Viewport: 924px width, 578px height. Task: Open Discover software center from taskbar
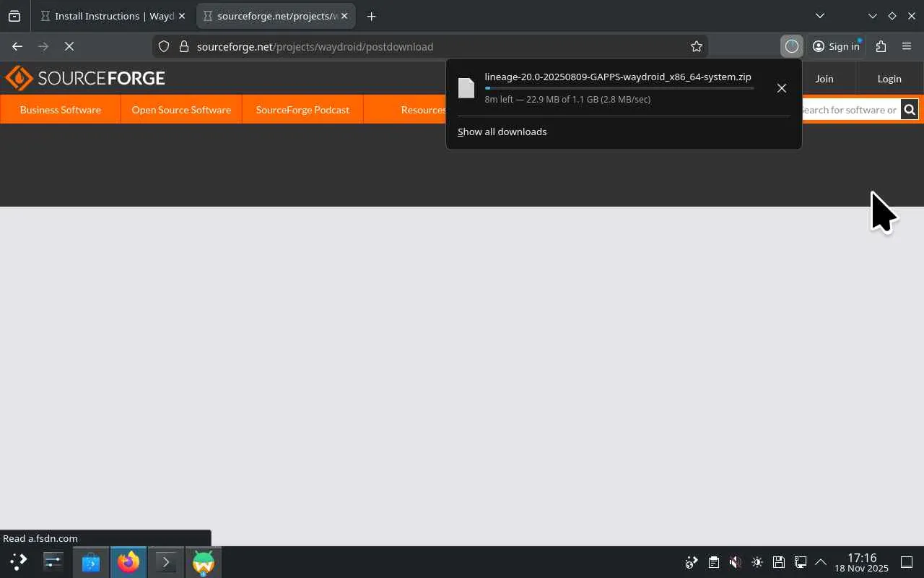91,561
